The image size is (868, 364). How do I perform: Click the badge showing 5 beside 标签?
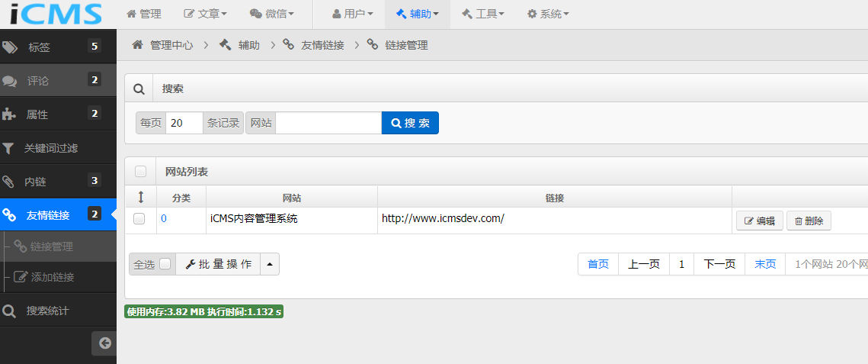(94, 46)
